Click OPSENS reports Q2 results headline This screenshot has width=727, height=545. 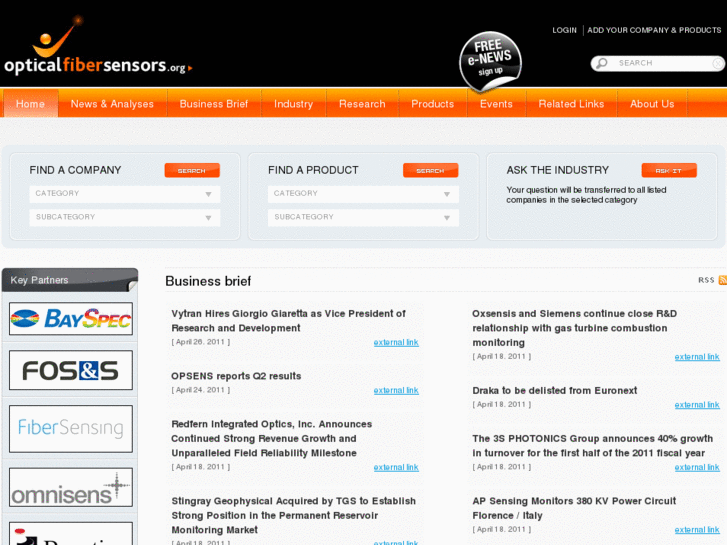click(236, 376)
